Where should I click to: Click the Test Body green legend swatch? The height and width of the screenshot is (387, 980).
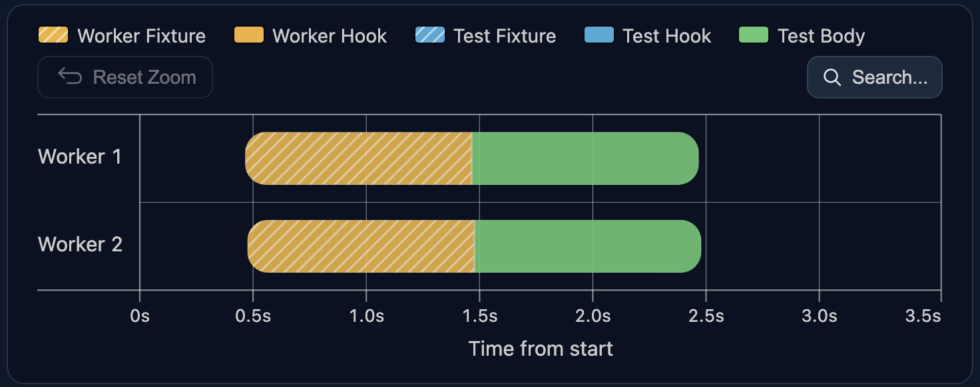754,35
